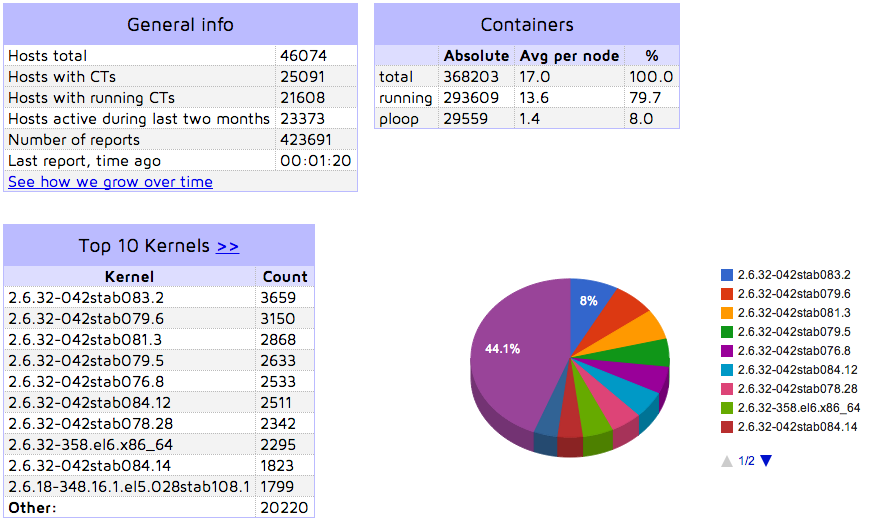
Task: Go to next legend page arrow
Action: (x=766, y=461)
